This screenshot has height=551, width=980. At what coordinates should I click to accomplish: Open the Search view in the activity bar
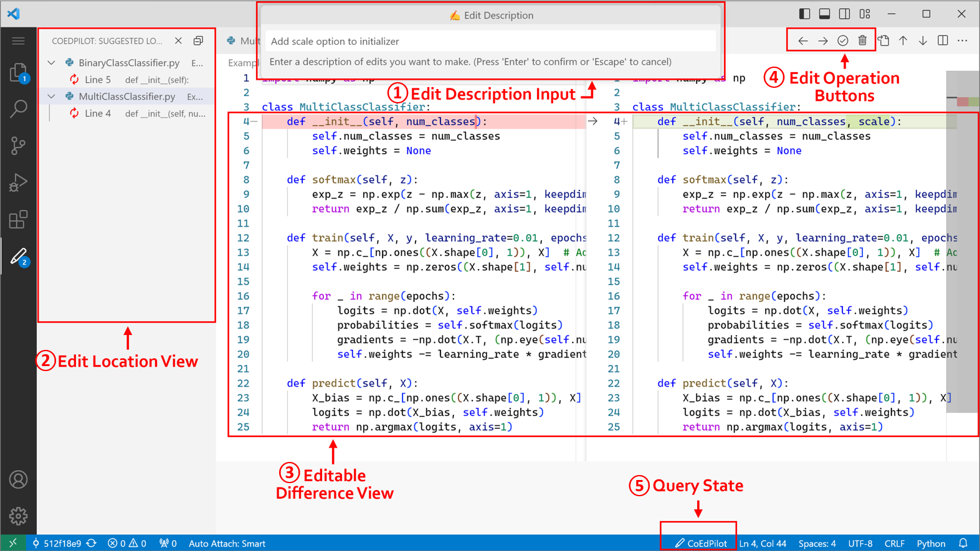click(19, 109)
